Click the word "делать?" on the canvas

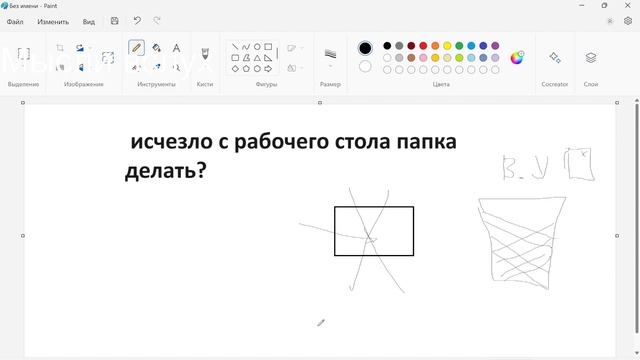[166, 170]
